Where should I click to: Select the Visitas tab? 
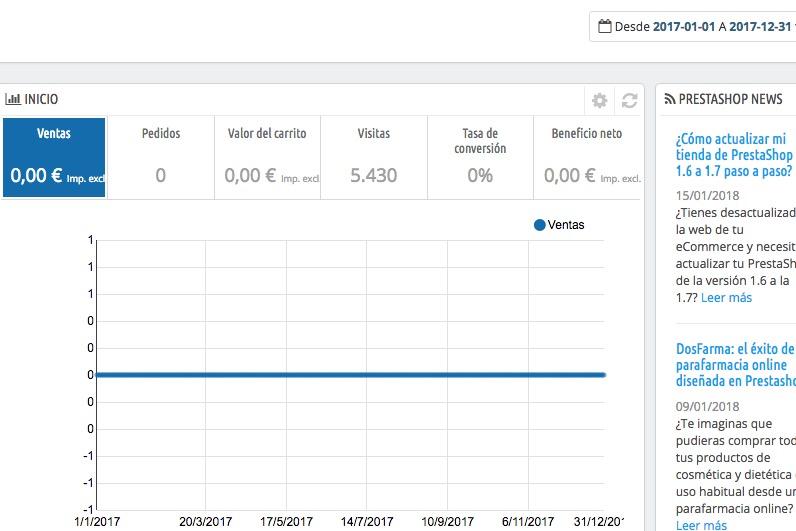tap(374, 156)
